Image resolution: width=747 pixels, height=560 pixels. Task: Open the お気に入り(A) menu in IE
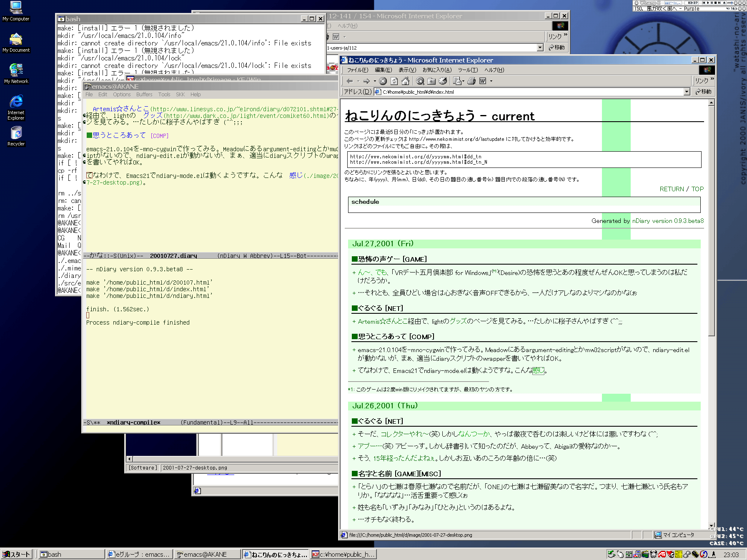point(437,70)
